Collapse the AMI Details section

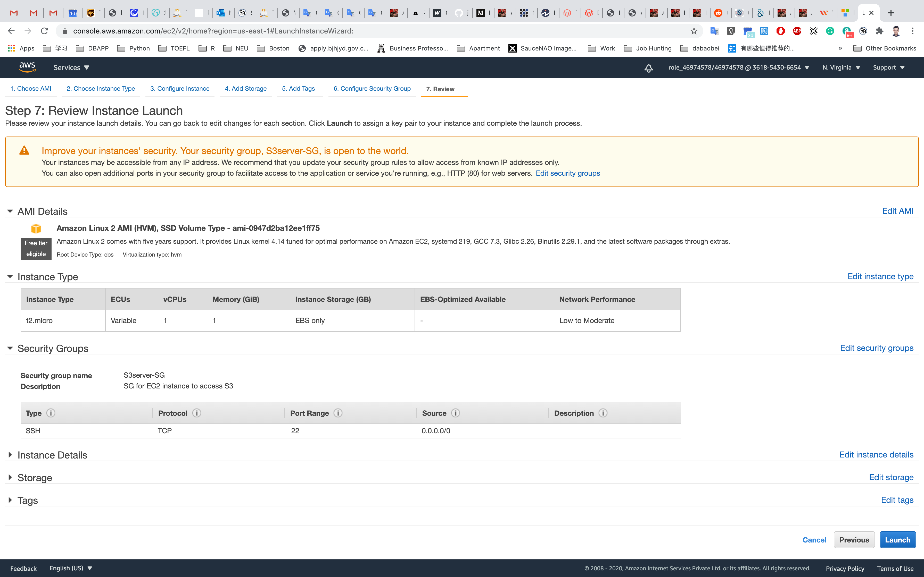pos(10,211)
